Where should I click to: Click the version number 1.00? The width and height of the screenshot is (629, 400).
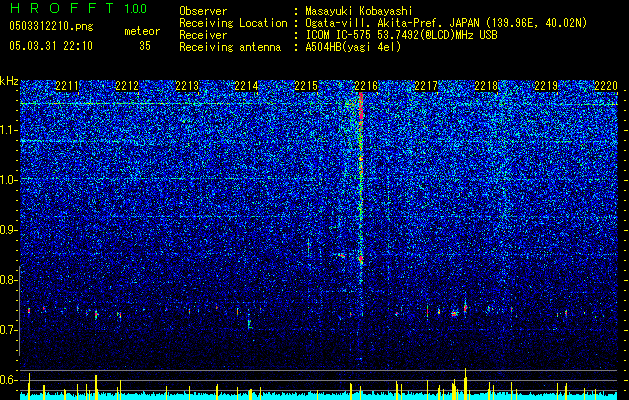point(135,8)
